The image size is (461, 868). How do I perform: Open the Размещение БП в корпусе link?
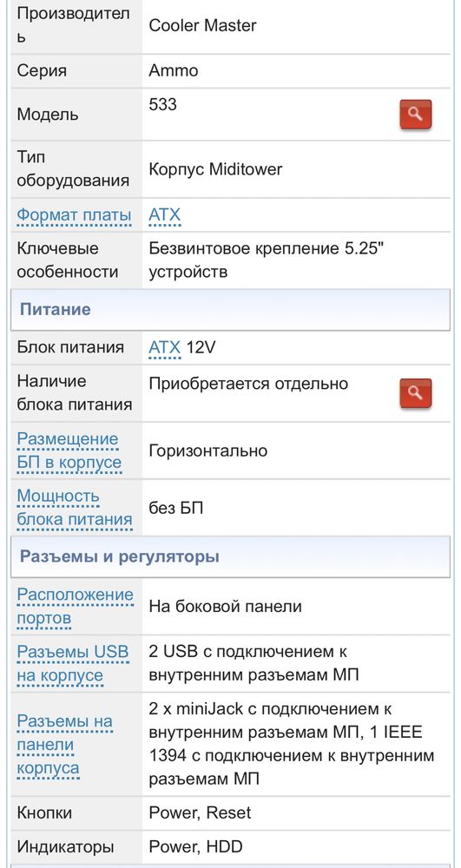point(69,450)
